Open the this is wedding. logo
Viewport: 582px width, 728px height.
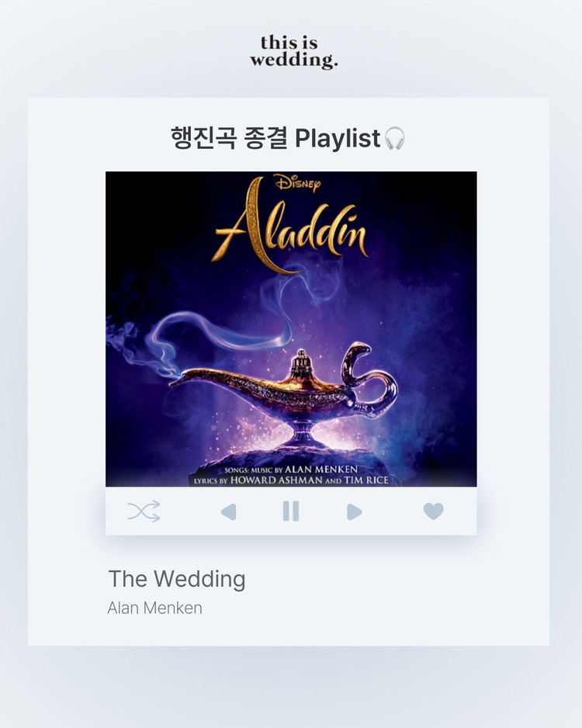(293, 51)
